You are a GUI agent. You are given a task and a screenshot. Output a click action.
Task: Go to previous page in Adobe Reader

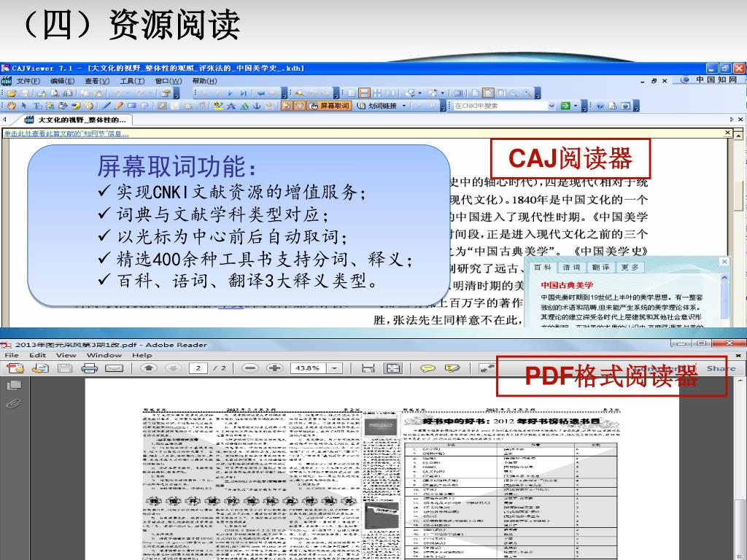click(x=149, y=368)
